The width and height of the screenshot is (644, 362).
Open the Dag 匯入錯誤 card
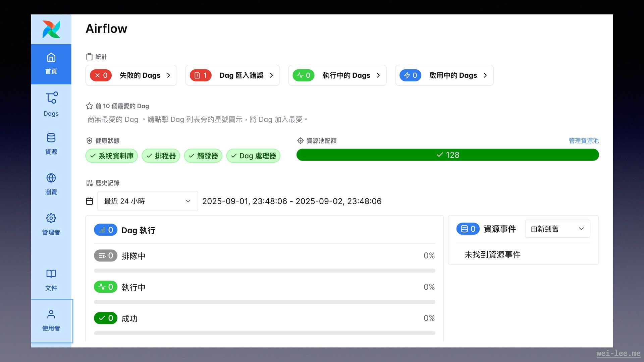(232, 75)
